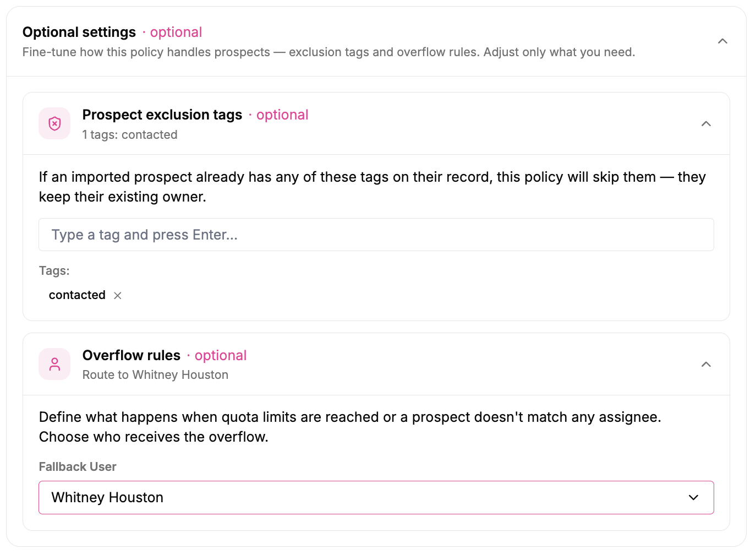Click the Prospect exclusion tags title
Screen dimensions: 756x554
click(x=162, y=115)
